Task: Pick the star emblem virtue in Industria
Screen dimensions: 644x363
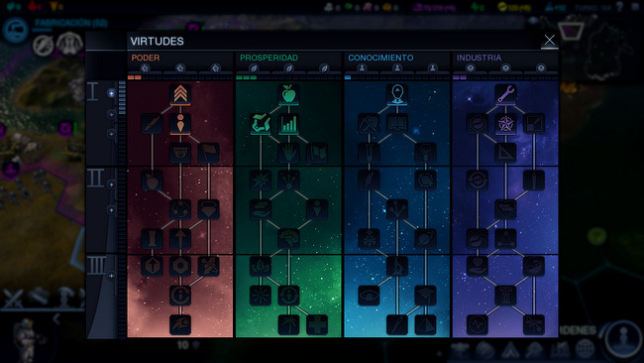Action: (x=505, y=124)
